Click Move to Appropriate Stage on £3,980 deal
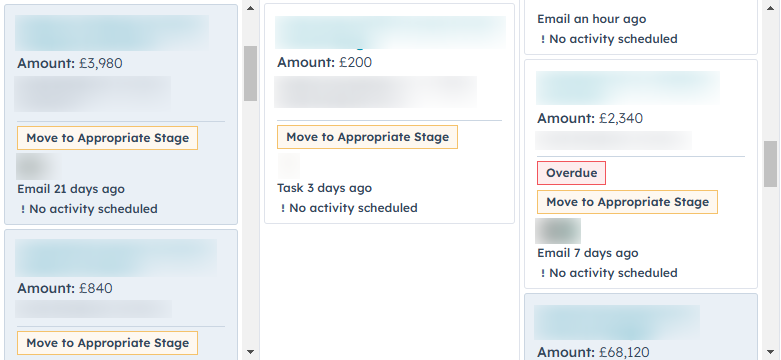Viewport: 781px width, 360px height. click(x=108, y=138)
